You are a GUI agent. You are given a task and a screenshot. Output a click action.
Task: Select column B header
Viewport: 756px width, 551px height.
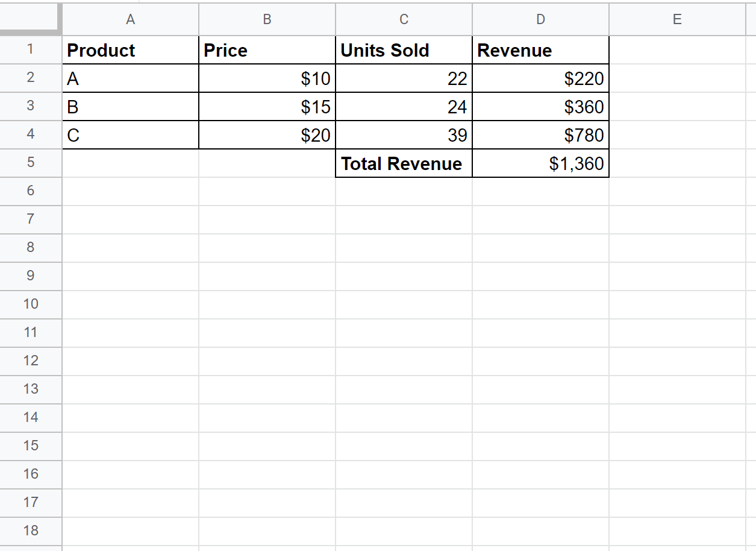[267, 19]
